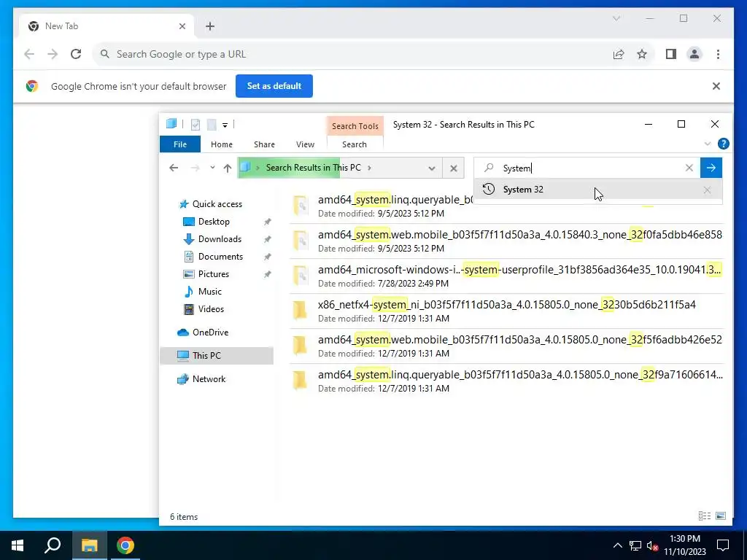The image size is (747, 560).
Task: Clear the Explorer search box text
Action: [x=689, y=168]
